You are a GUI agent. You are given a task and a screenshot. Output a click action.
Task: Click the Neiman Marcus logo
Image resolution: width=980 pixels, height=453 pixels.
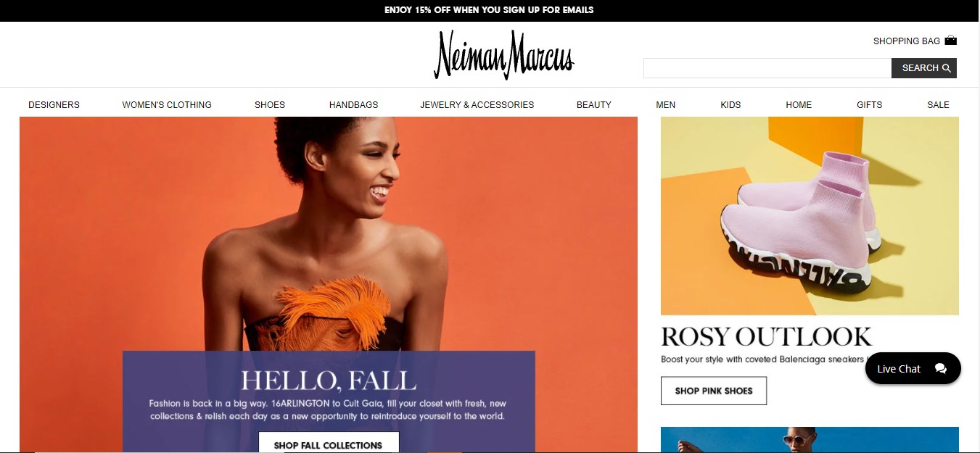(504, 55)
